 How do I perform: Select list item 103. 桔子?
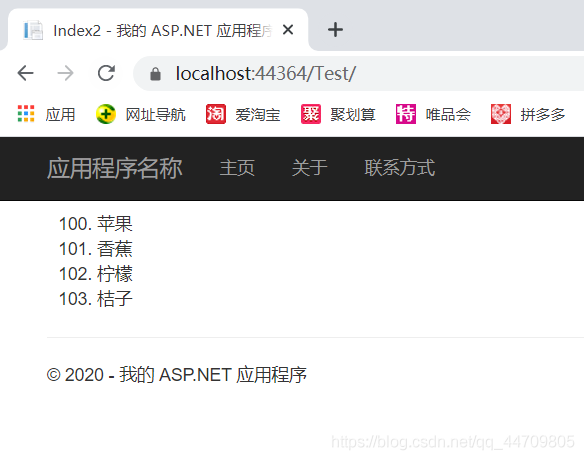tap(96, 299)
